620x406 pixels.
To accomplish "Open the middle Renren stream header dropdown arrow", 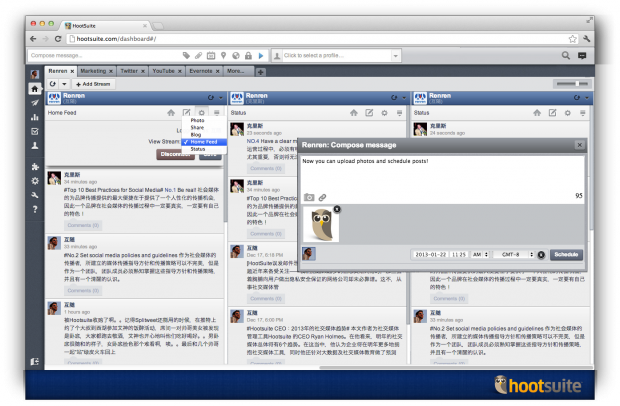I will (404, 97).
